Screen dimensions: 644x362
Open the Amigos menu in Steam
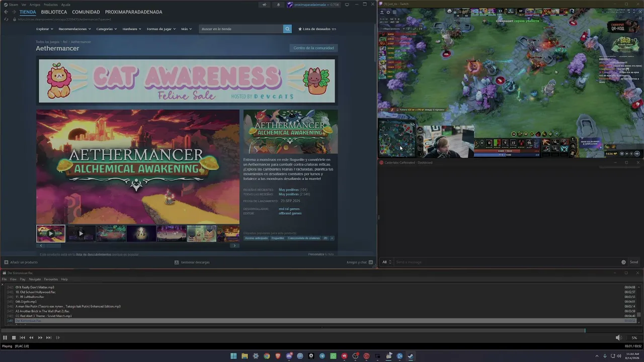[35, 5]
